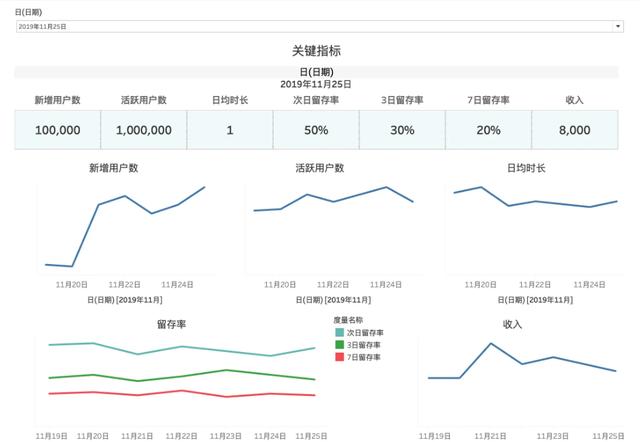Open the 日(日期) filter dropdown arrow
Image resolution: width=640 pixels, height=442 pixels.
(618, 26)
